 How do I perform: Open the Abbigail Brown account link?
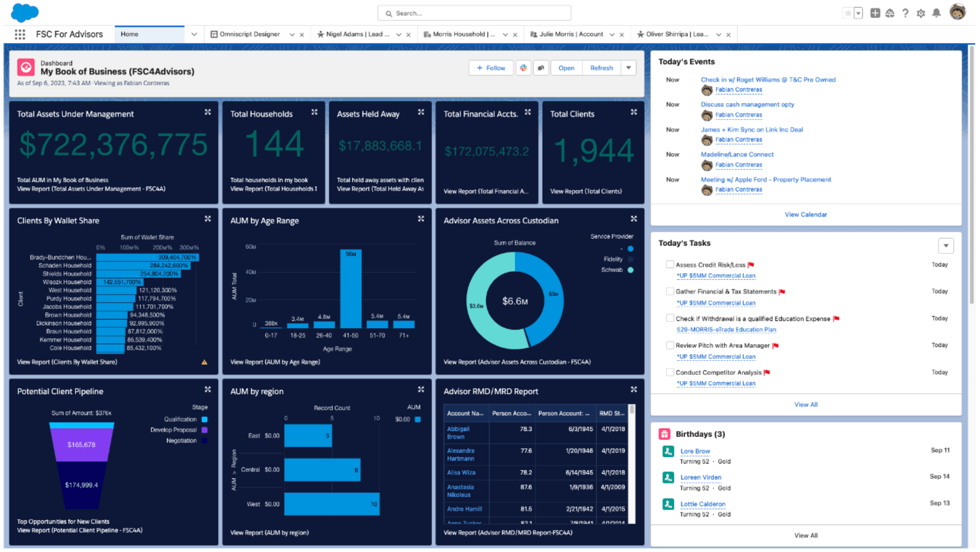tap(457, 432)
